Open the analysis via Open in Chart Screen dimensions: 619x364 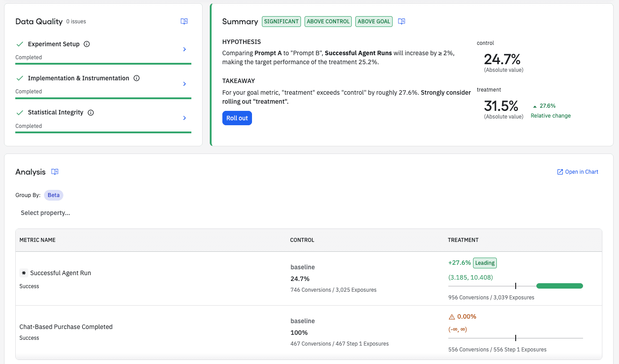[x=578, y=172]
